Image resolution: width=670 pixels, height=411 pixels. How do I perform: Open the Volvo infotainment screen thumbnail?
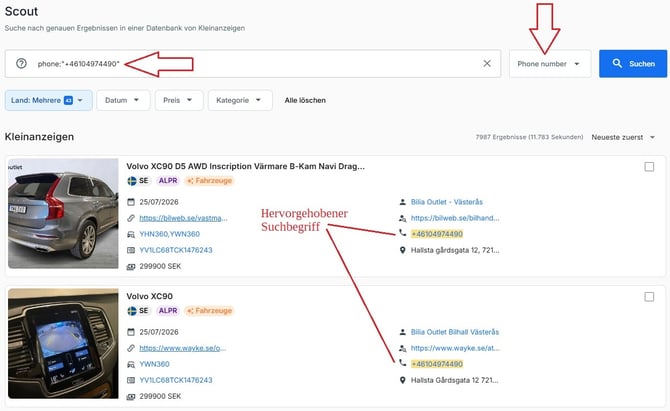coord(63,343)
